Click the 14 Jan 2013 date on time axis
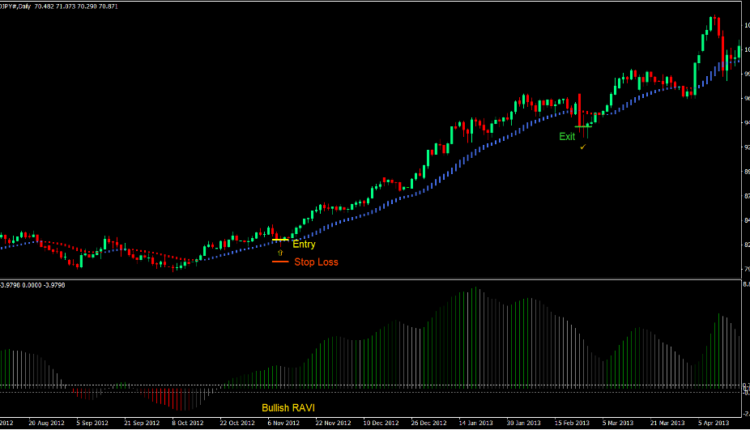Viewport: 750px width, 430px height. (473, 423)
